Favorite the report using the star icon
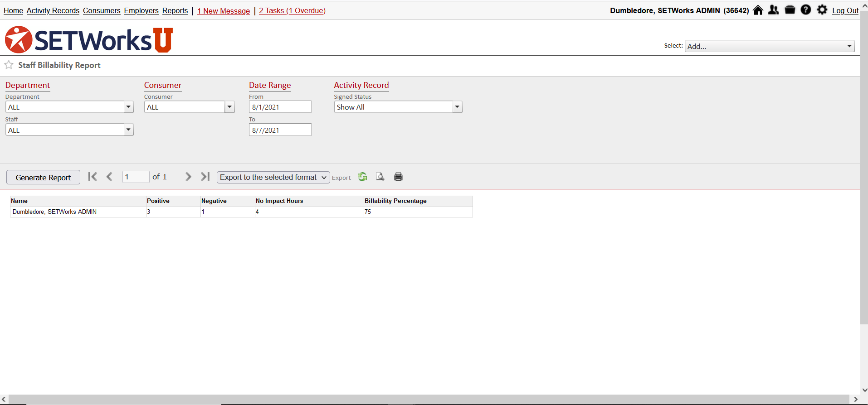Image resolution: width=868 pixels, height=405 pixels. tap(9, 65)
